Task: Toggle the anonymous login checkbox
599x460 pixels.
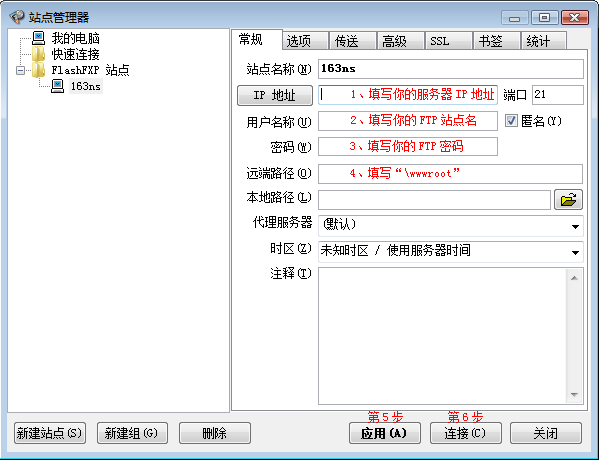Action: coord(511,121)
